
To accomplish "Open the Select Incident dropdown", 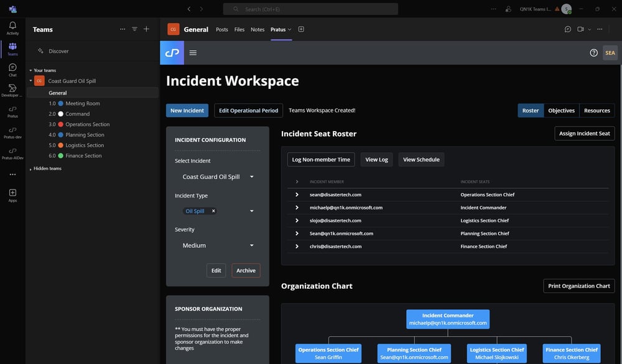I will coord(217,177).
